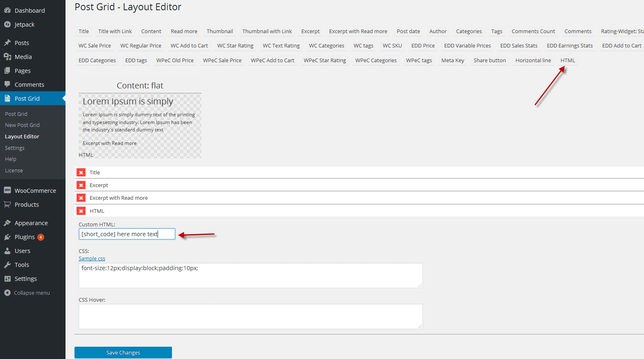Add the WC Add to Cart element
This screenshot has height=359, width=644.
pyautogui.click(x=189, y=46)
